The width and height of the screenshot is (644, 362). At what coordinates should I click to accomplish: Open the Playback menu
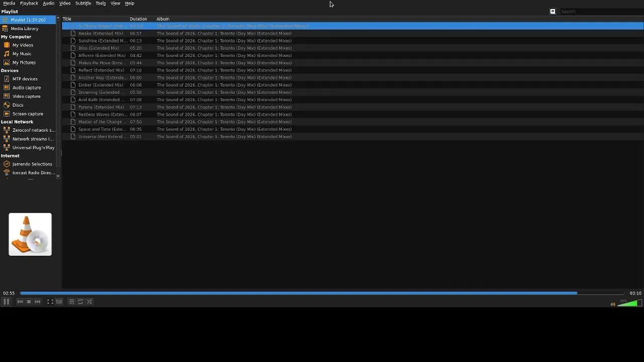tap(29, 4)
